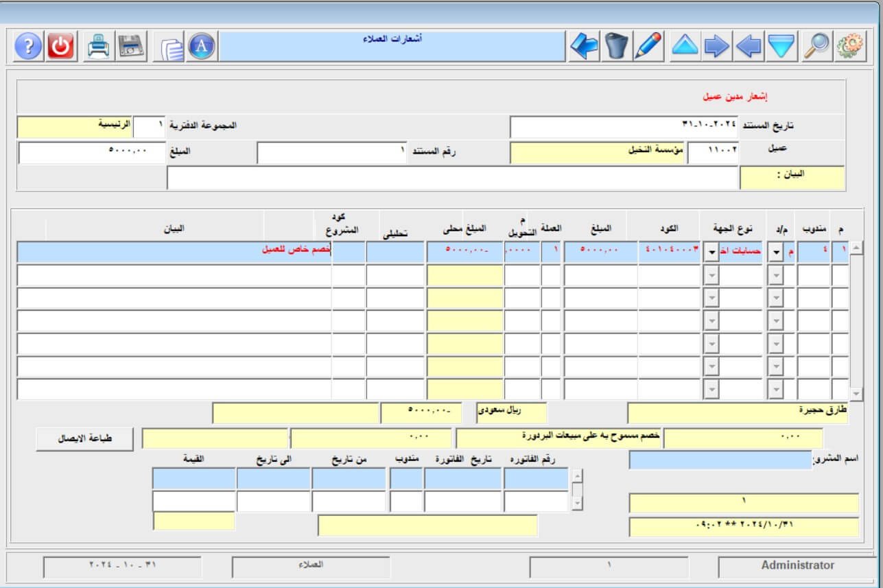883x588 pixels.
Task: Click the blue help question mark icon
Action: tap(28, 47)
